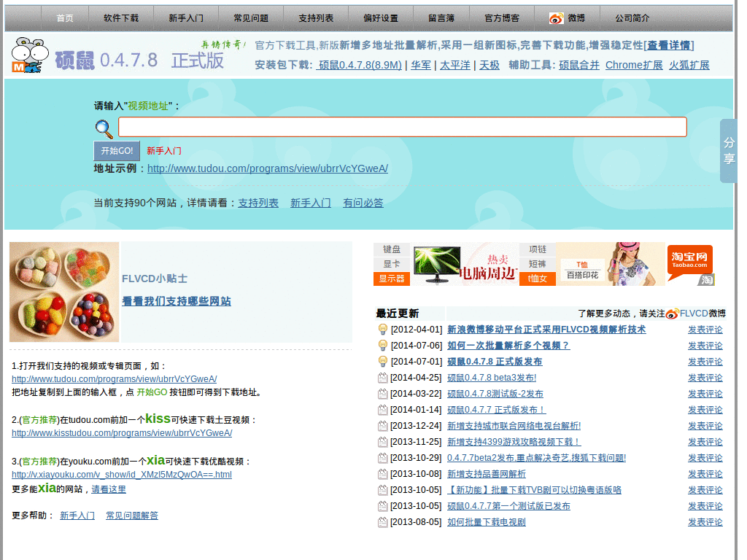Open news 新浪微博移动平台正式采用FLVCD视频解析技术
The height and width of the screenshot is (560, 747).
546,330
